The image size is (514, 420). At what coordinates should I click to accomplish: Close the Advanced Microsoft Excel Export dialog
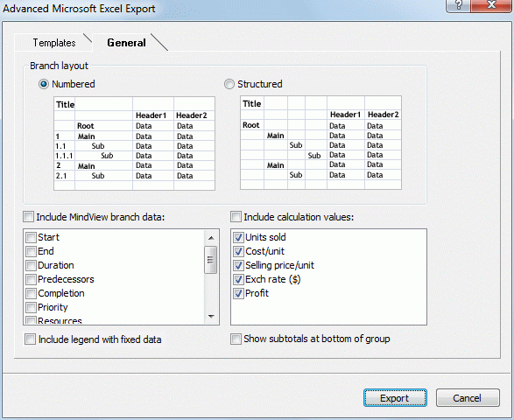[x=491, y=5]
